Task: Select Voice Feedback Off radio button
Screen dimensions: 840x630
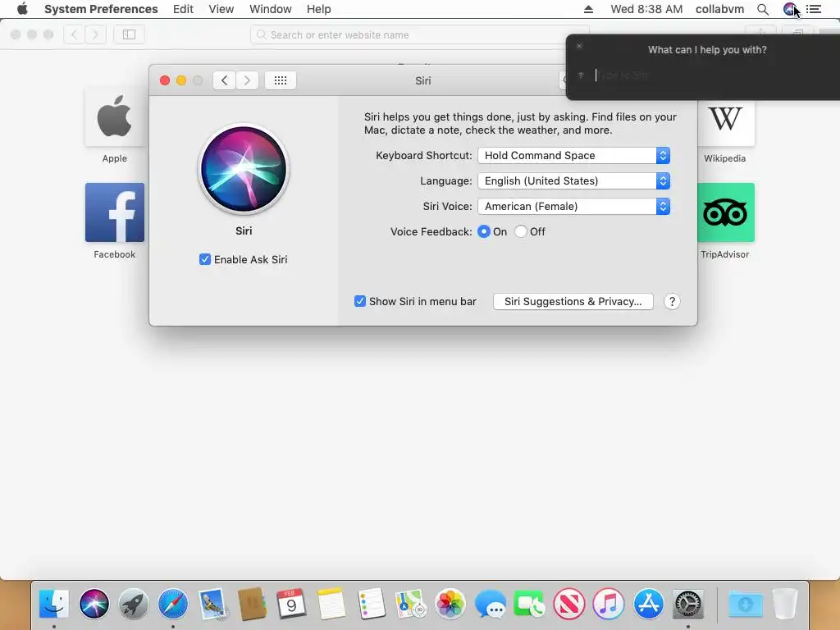Action: [x=521, y=231]
